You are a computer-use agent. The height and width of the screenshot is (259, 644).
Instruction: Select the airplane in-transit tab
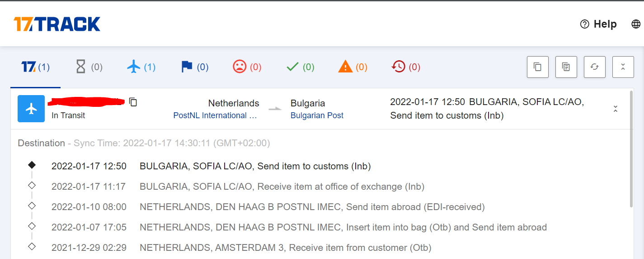(x=141, y=67)
